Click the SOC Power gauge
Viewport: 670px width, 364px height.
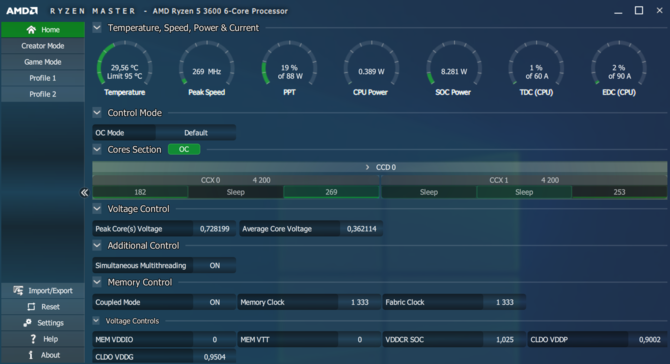pyautogui.click(x=454, y=68)
